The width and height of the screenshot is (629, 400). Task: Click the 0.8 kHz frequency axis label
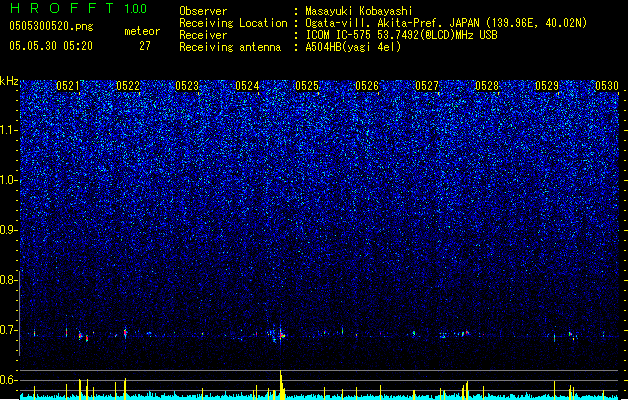pos(8,280)
